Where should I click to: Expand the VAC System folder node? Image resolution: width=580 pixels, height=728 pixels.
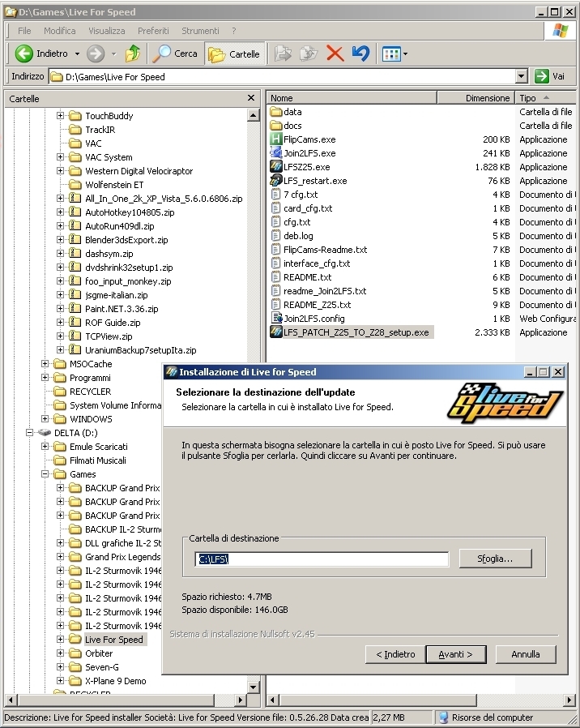60,157
